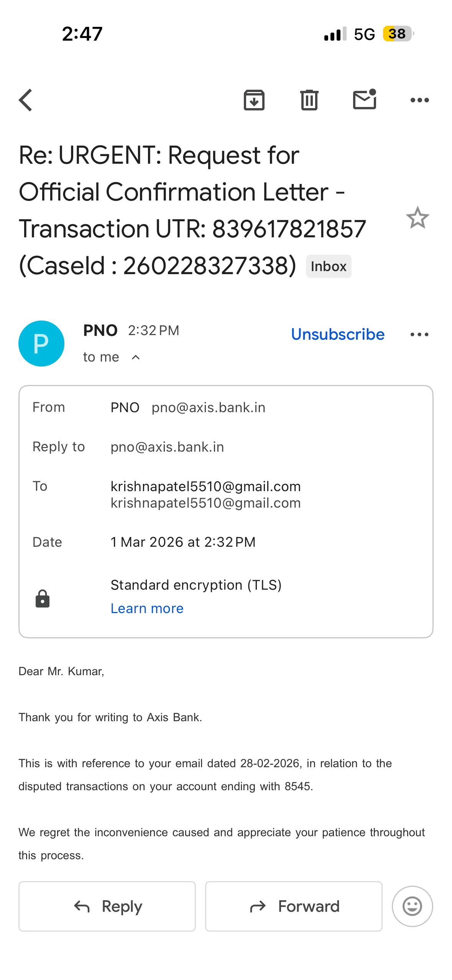
Task: Tap the iOS status bar clock
Action: point(82,34)
